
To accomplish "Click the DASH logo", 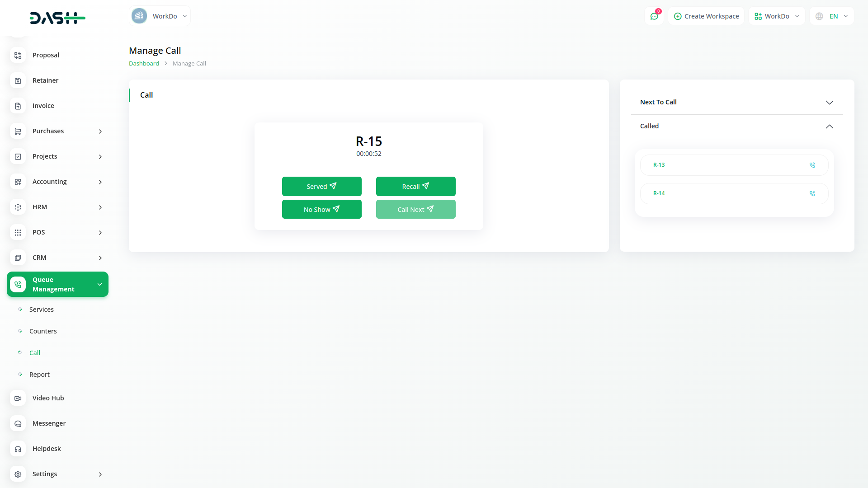I will (x=57, y=18).
